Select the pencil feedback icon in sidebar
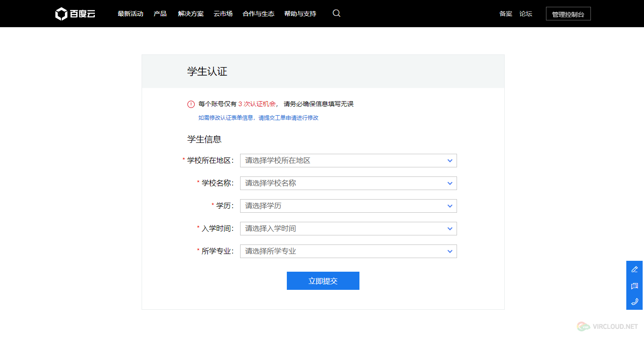This screenshot has width=644, height=337. tap(634, 269)
